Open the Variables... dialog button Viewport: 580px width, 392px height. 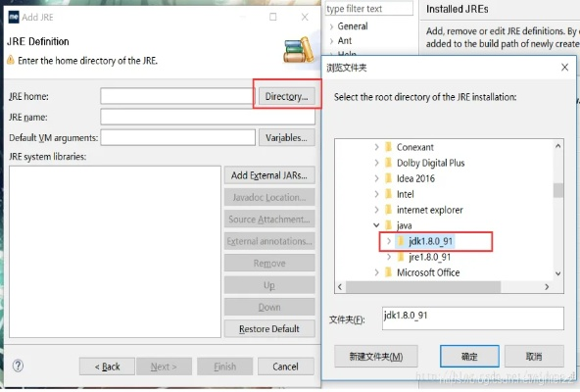[x=287, y=138]
